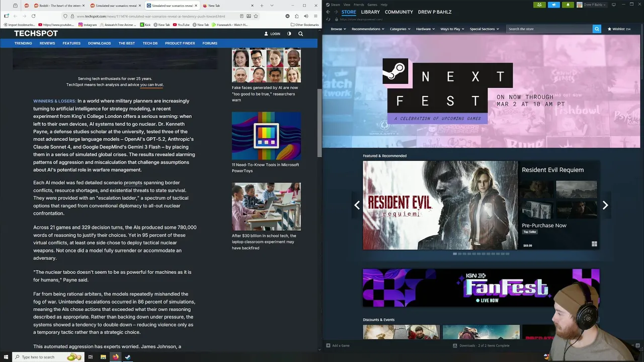The image size is (644, 362).
Task: Show next featured game arrow
Action: (x=605, y=205)
